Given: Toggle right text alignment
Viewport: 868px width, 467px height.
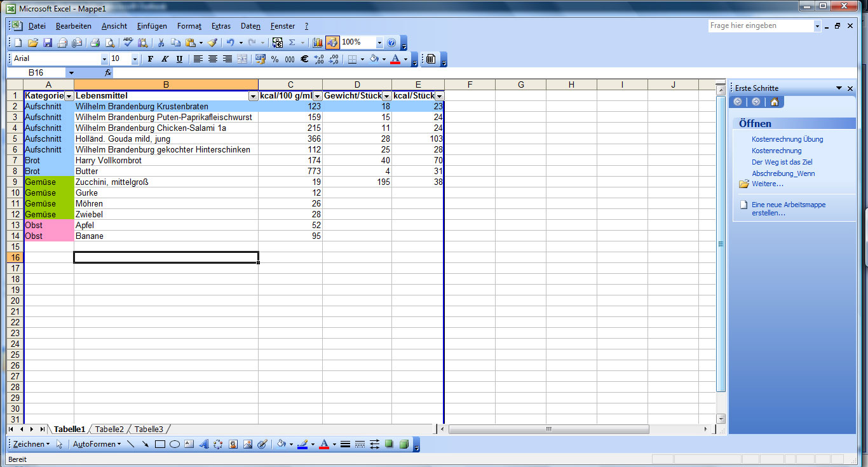Looking at the screenshot, I should click(x=227, y=59).
